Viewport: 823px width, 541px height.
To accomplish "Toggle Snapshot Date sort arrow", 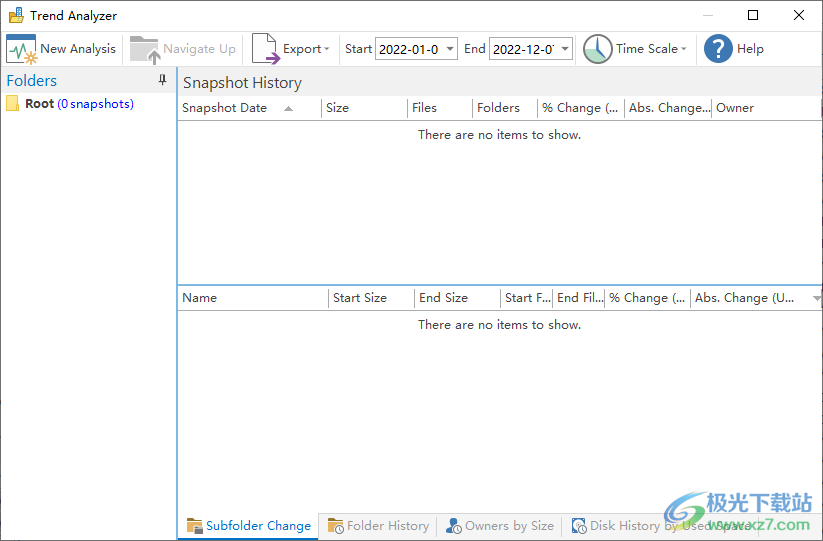I will tap(288, 109).
